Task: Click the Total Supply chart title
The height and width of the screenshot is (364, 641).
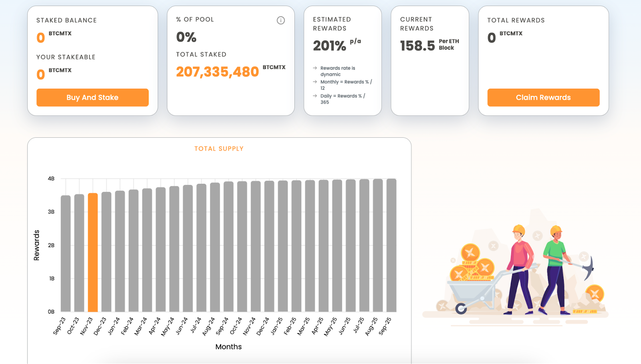Action: [x=219, y=149]
